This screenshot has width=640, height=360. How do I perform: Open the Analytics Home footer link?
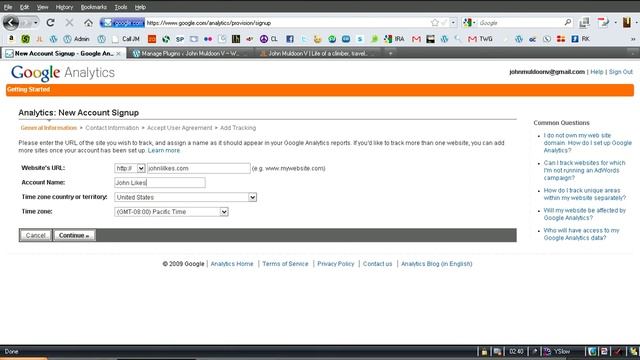click(232, 264)
